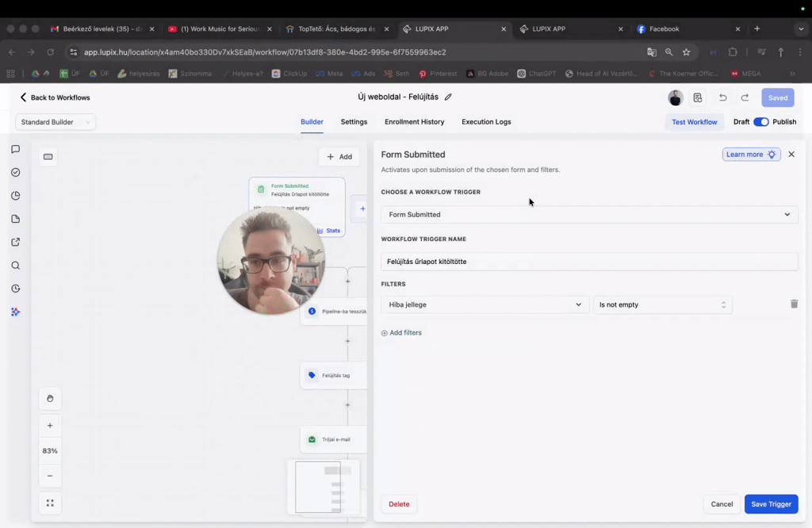The height and width of the screenshot is (528, 812).
Task: Open the Hiba jellege filter dropdown
Action: [x=485, y=304]
